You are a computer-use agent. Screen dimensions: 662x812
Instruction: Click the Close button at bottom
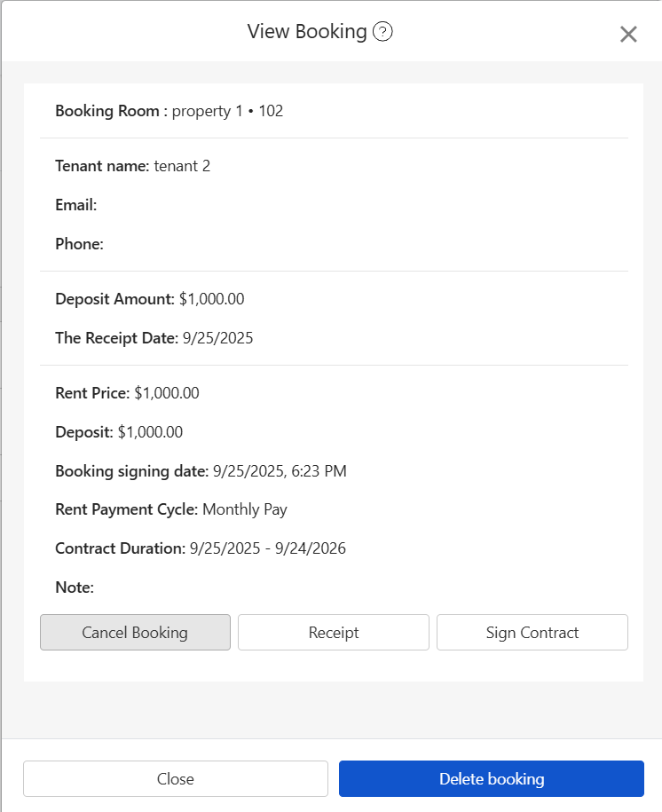[x=176, y=779]
